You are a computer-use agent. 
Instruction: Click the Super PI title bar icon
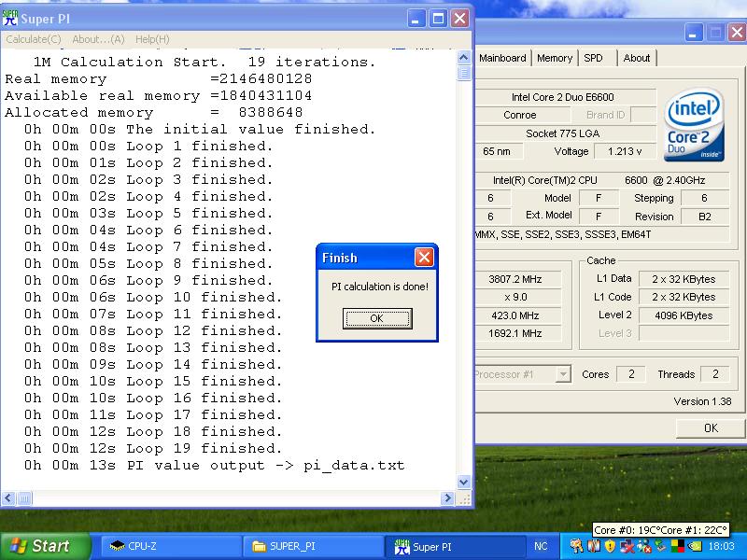[x=10, y=18]
